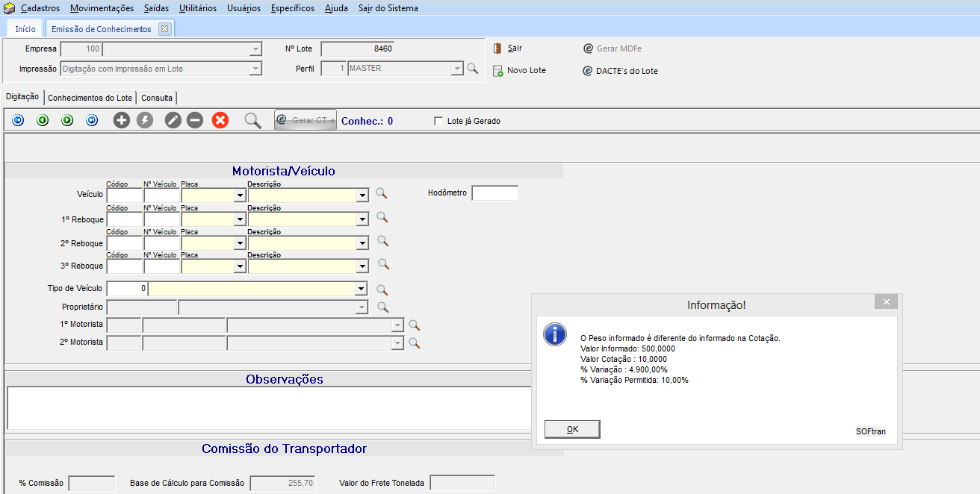
Task: Open Específicos menu
Action: tap(293, 8)
